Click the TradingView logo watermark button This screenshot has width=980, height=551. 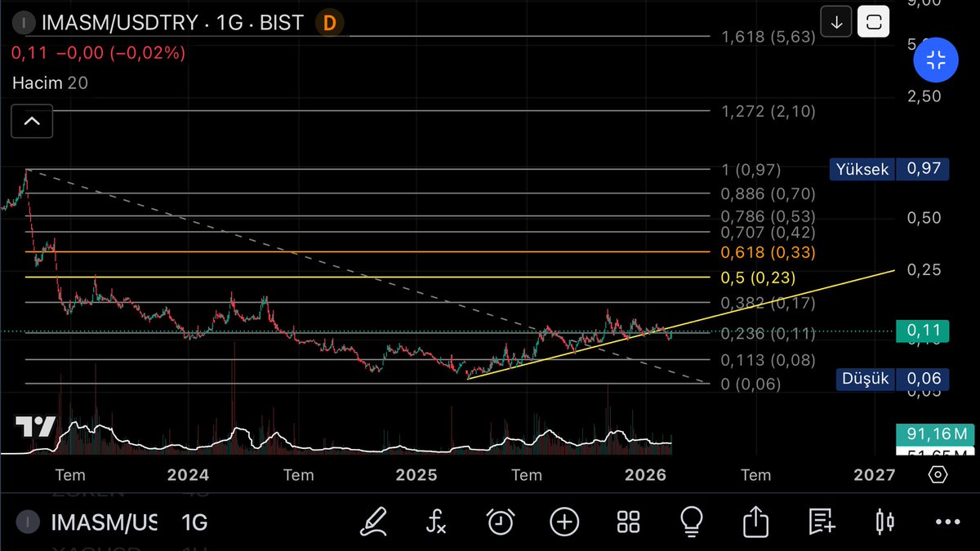(35, 427)
